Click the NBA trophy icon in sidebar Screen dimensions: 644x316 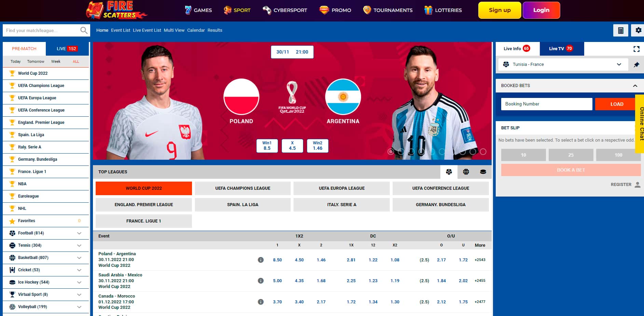tap(12, 184)
